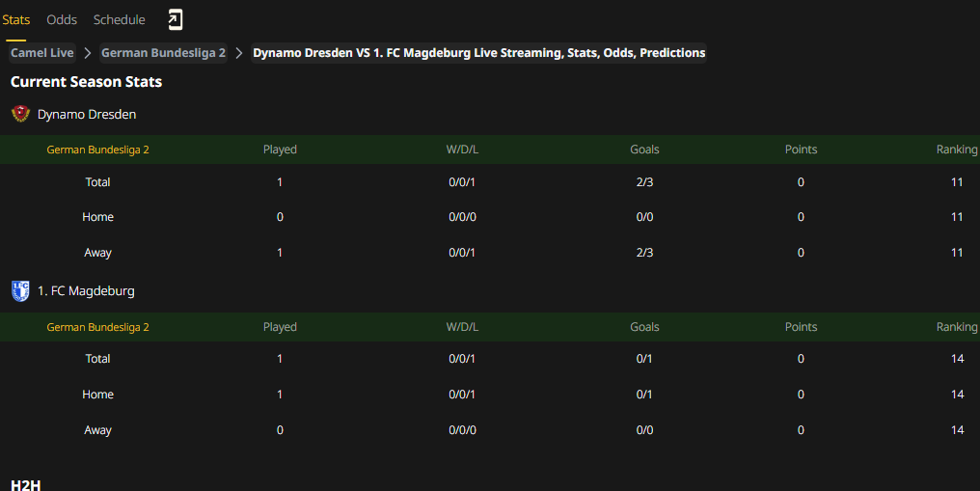Image resolution: width=980 pixels, height=491 pixels.
Task: Click the Points header in the Magdeburg table
Action: pos(801,327)
